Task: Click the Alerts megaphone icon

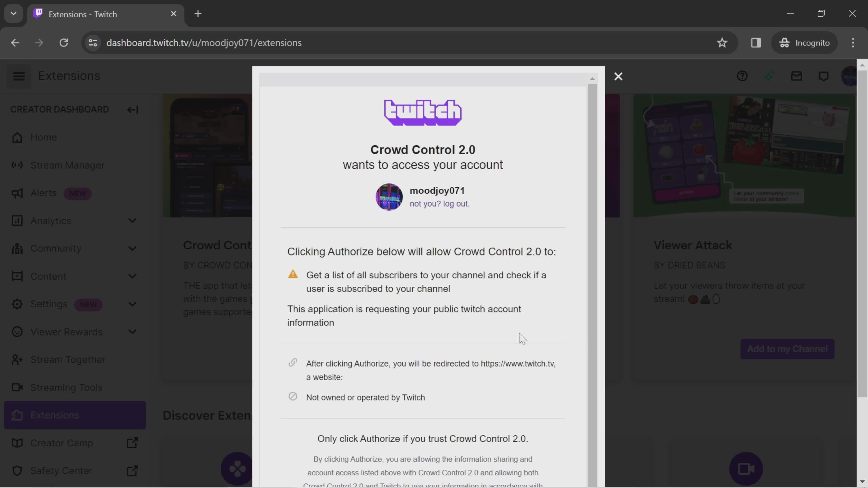Action: (x=17, y=193)
